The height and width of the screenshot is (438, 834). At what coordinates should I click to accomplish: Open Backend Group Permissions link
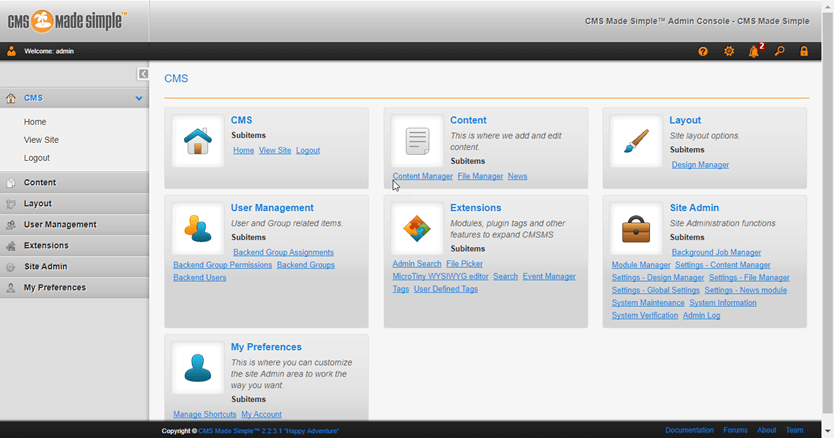point(222,265)
